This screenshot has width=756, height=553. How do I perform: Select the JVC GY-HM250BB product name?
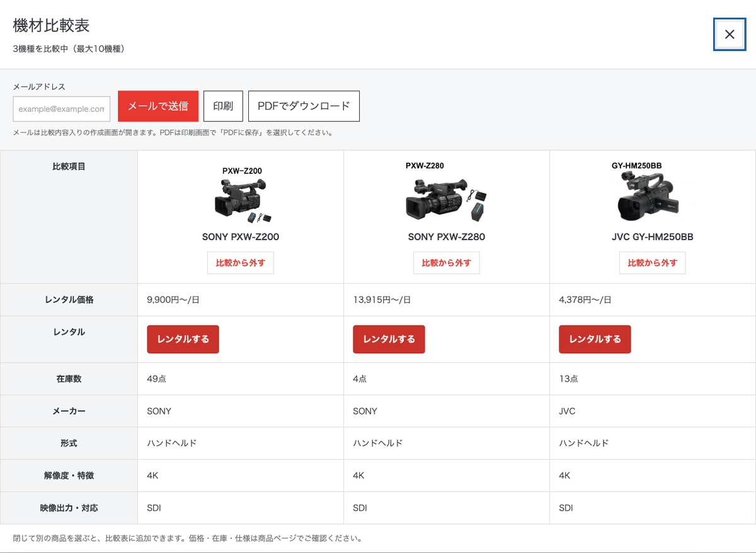point(652,237)
